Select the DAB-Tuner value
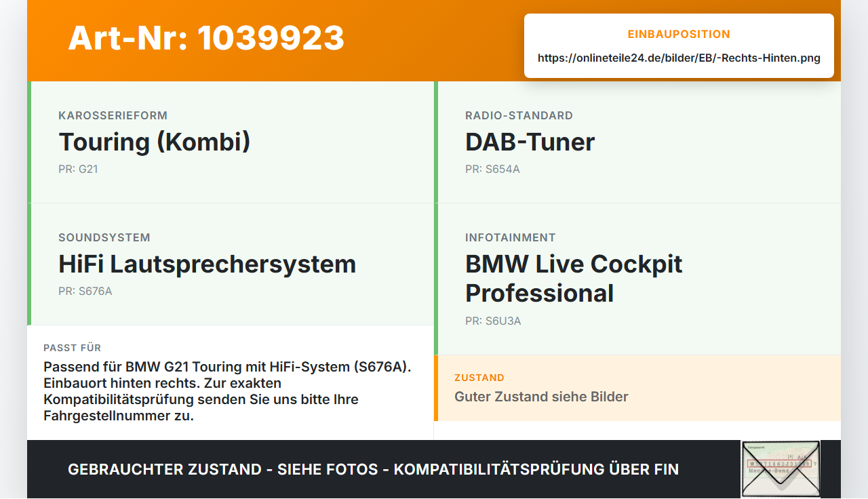The image size is (868, 499). pyautogui.click(x=530, y=142)
